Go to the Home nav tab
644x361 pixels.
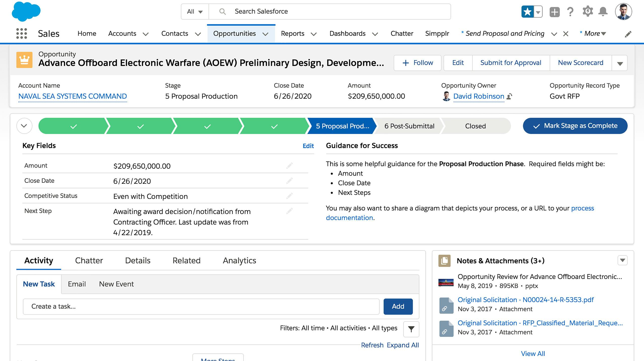[x=87, y=33]
